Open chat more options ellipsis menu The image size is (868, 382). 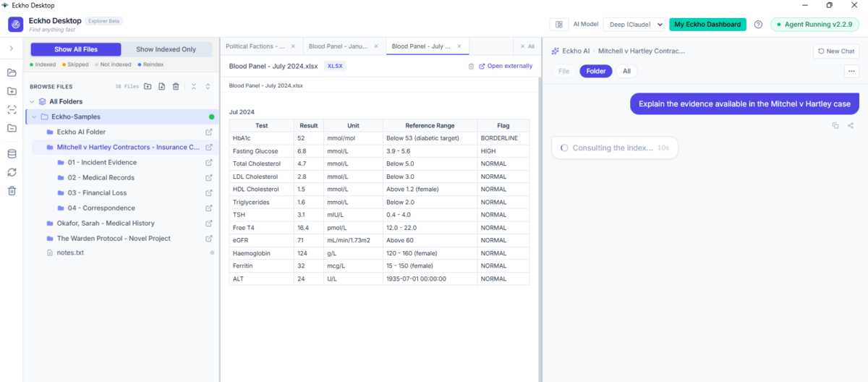tap(851, 71)
